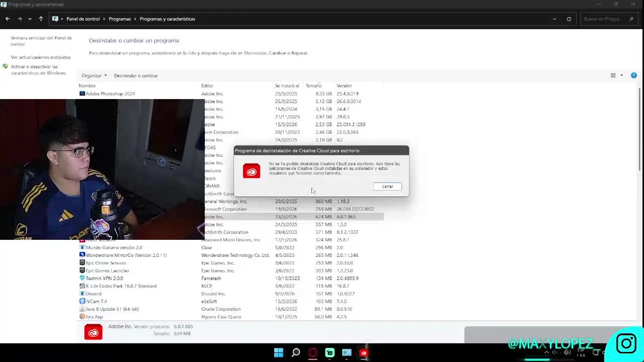This screenshot has height=362, width=644.
Task: Select Java 8 Update 51 program icon
Action: tap(82, 309)
